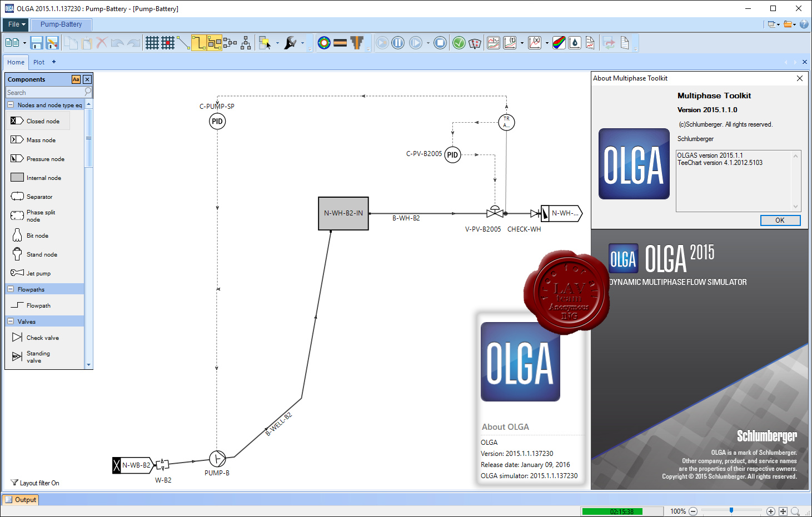Open the wrench tools dropdown arrow
Viewport: 812px width, 517px height.
click(x=302, y=43)
